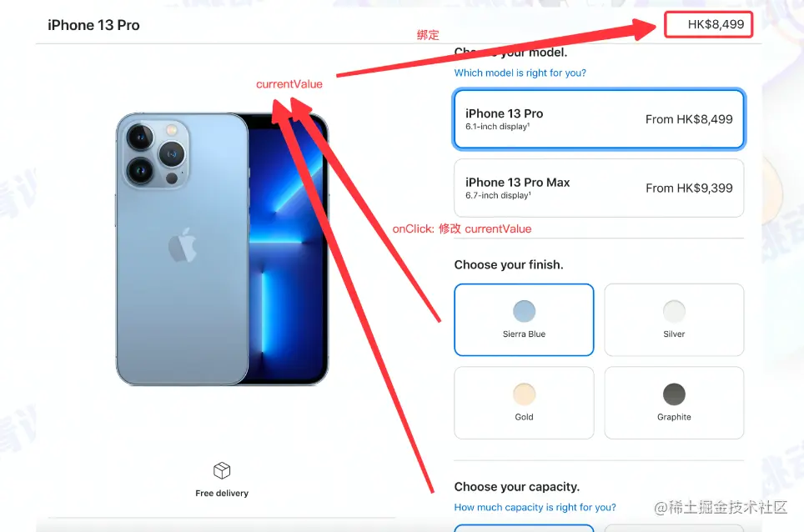The width and height of the screenshot is (804, 532).
Task: Choose the Gold color swatch circle
Action: [524, 394]
